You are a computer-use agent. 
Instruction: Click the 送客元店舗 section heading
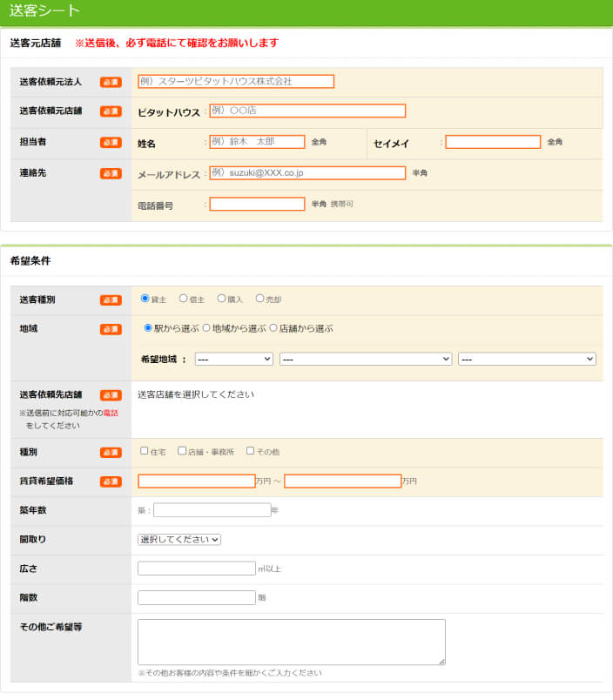[x=36, y=43]
